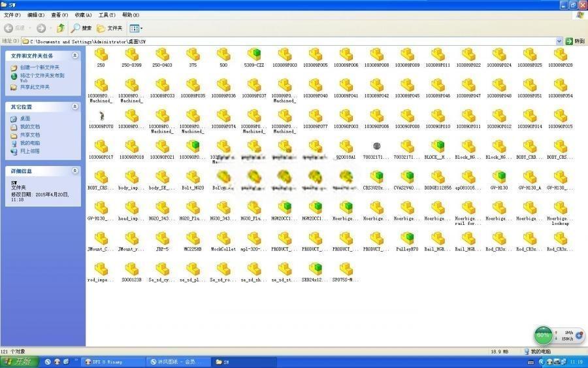Select the Bolt_HG20 part file
This screenshot has width=588, height=368.
[193, 178]
